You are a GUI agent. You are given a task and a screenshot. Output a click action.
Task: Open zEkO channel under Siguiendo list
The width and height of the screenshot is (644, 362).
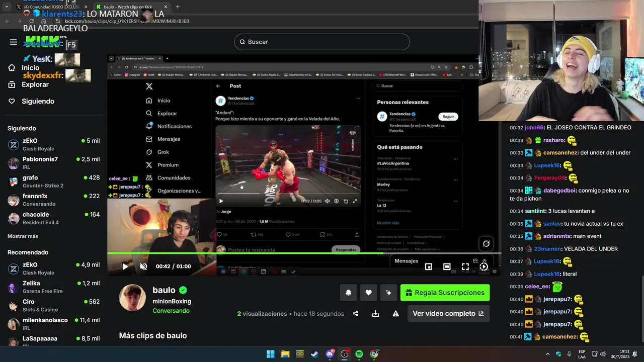[x=54, y=145]
